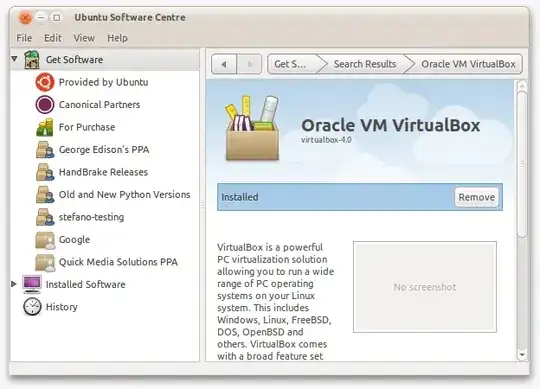Click the Google source box icon
The height and width of the screenshot is (389, 540).
[x=45, y=240]
